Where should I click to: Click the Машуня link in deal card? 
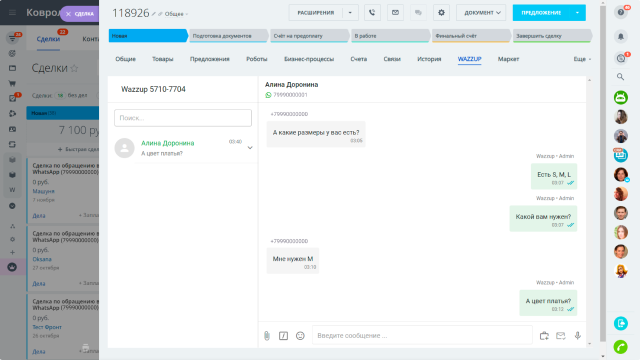(43, 191)
